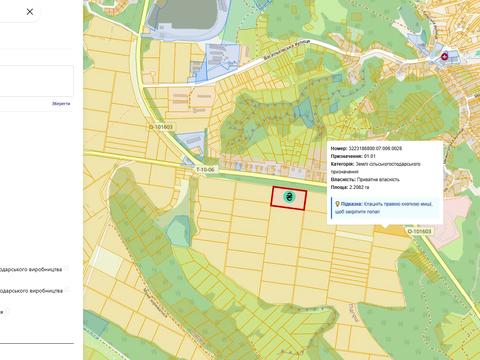The height and width of the screenshot is (360, 480).
Task: Select the Номер cadastral number line in popup
Action: pos(366,148)
